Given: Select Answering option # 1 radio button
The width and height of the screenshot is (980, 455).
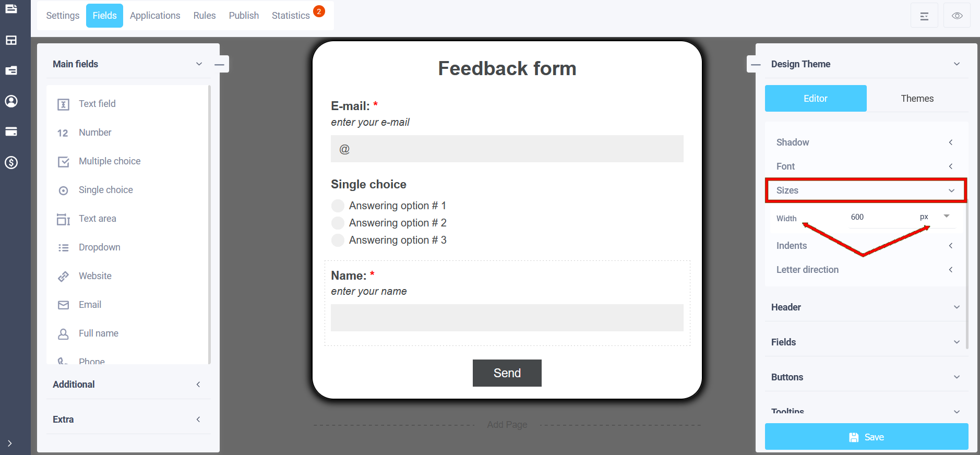Looking at the screenshot, I should tap(338, 206).
